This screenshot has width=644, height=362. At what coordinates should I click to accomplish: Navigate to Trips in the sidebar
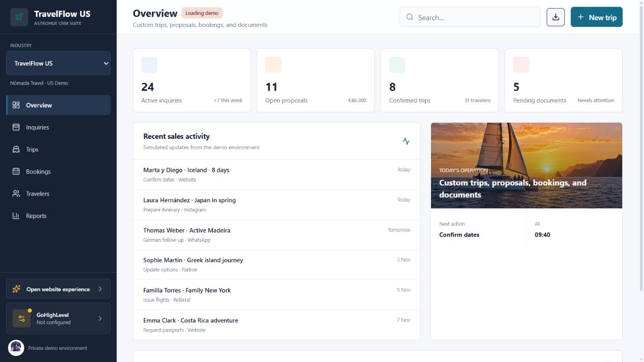pos(58,150)
